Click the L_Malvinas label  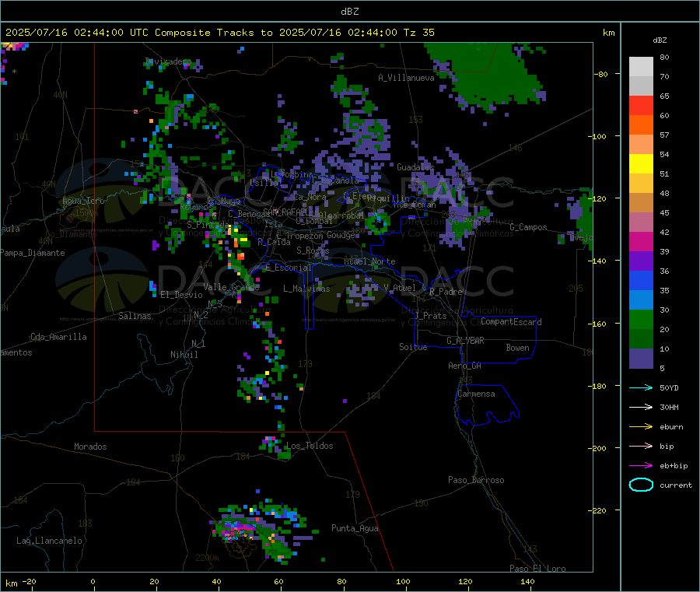(306, 289)
